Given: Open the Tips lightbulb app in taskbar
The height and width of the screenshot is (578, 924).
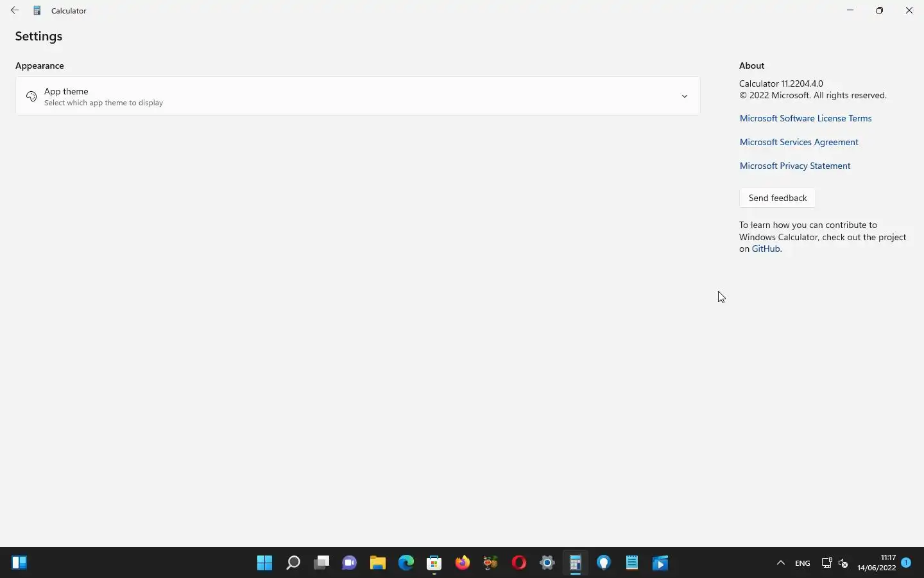Looking at the screenshot, I should click(x=604, y=563).
